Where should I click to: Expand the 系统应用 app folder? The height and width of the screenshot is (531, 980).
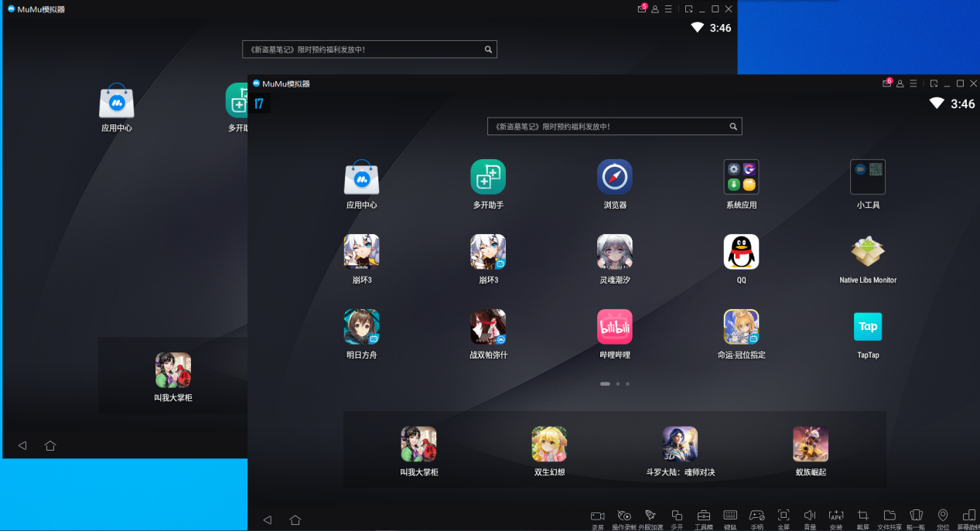click(x=741, y=177)
